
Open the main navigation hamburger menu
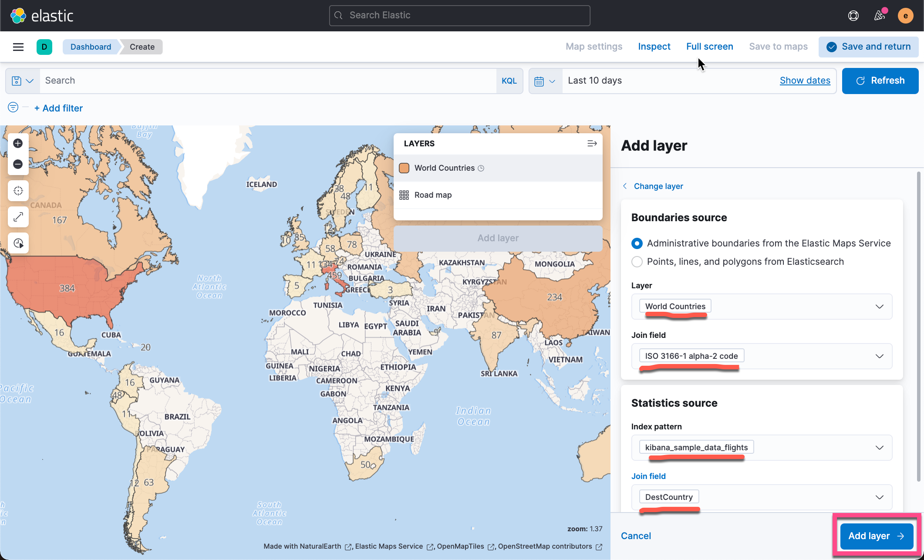pyautogui.click(x=18, y=47)
